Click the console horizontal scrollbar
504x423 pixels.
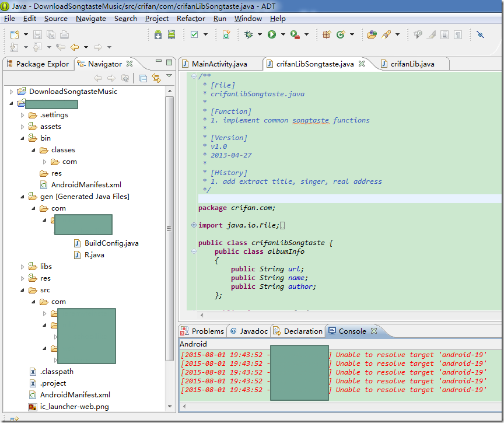[338, 405]
